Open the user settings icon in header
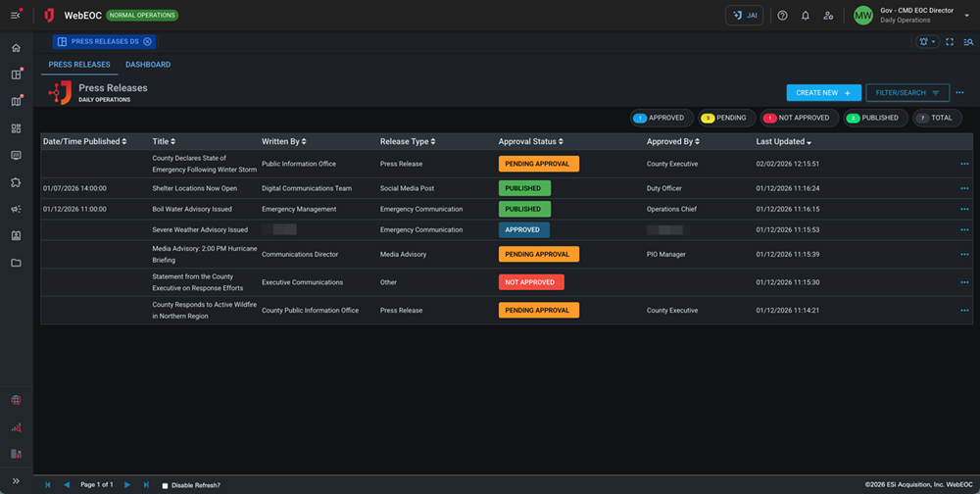The width and height of the screenshot is (980, 494). 828,16
